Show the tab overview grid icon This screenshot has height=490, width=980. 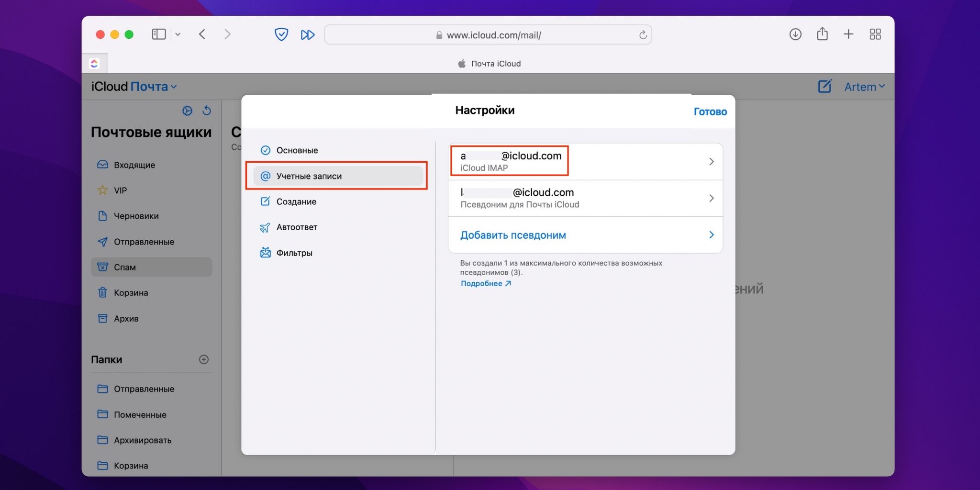[x=875, y=34]
